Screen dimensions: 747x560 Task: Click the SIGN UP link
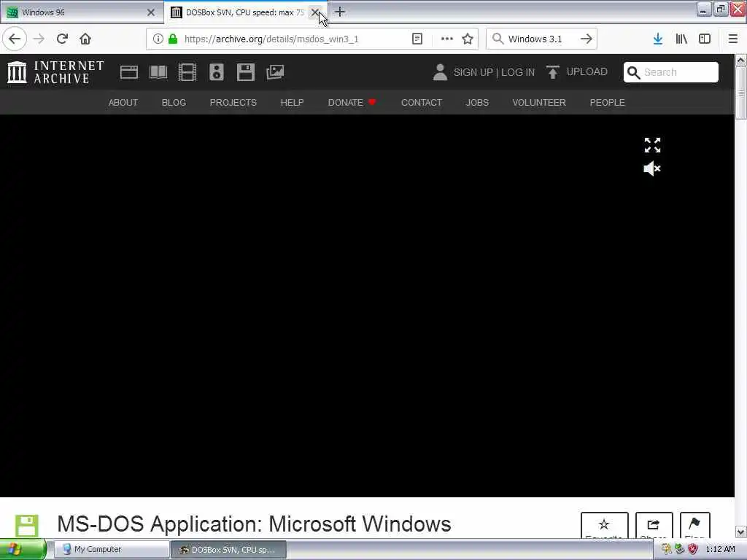tap(473, 72)
